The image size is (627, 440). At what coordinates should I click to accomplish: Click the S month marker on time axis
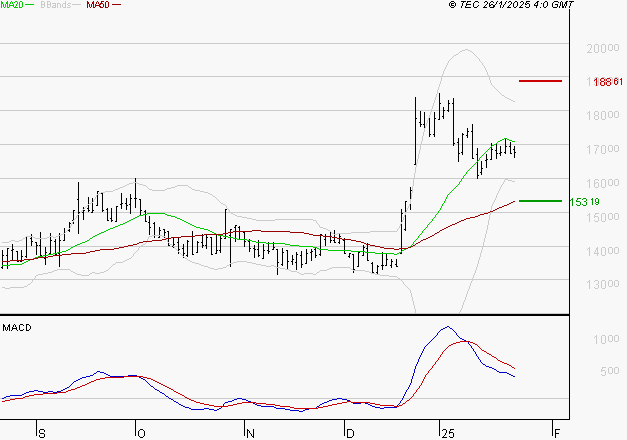tap(42, 434)
